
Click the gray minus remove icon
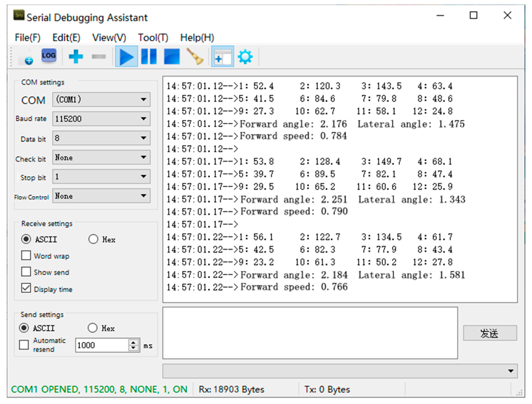click(x=99, y=57)
